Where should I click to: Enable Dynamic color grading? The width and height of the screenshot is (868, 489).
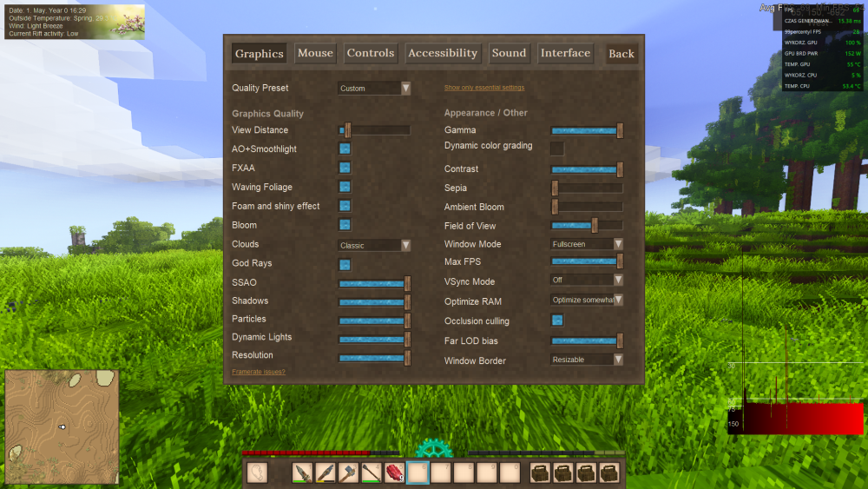tap(557, 149)
